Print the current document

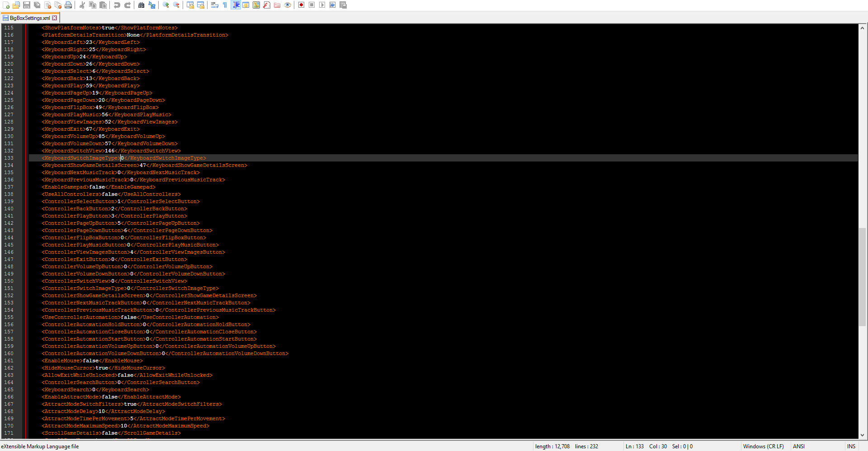pos(68,5)
